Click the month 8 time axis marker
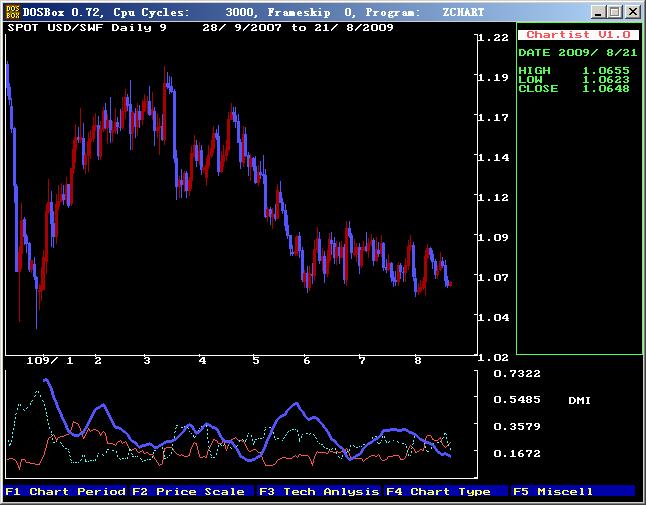646x505 pixels. [418, 361]
